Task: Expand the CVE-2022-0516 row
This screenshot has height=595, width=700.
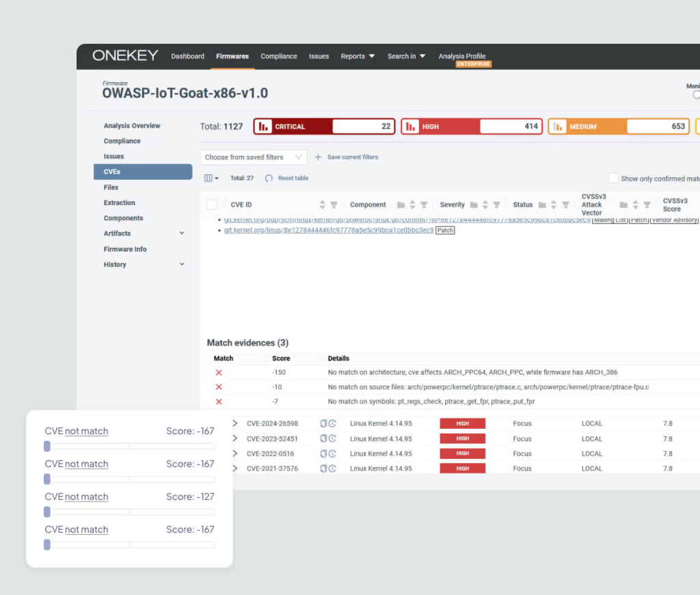Action: [234, 454]
